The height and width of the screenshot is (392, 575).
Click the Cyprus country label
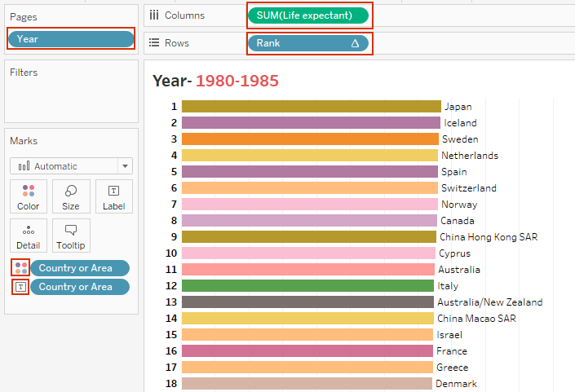coord(454,253)
